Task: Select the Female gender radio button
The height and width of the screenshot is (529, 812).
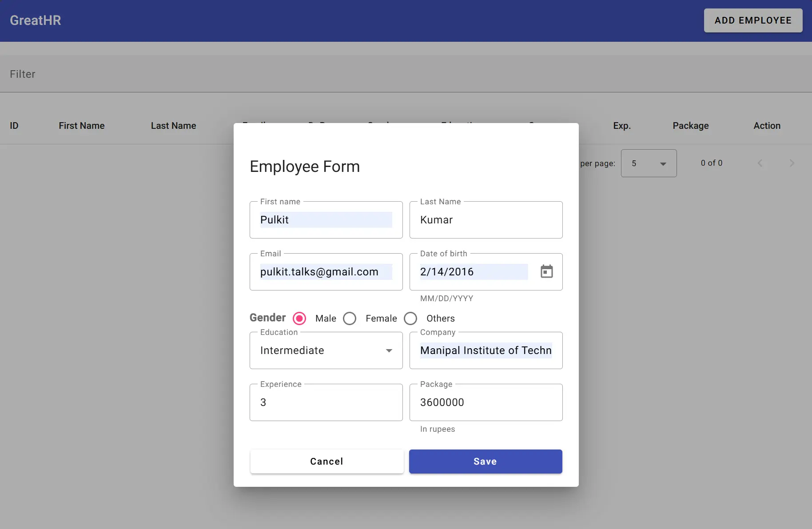Action: click(x=350, y=318)
